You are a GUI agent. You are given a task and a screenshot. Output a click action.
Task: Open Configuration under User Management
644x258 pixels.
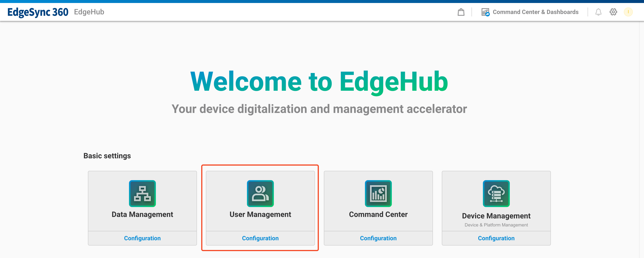point(260,238)
